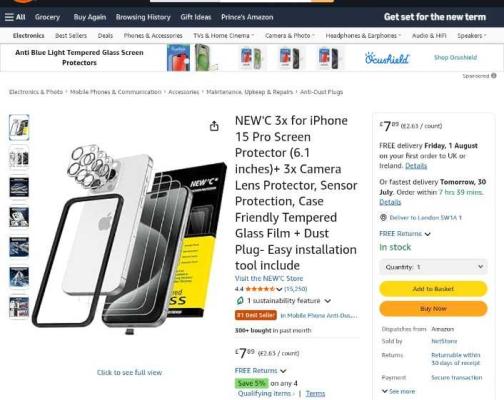Select the third product image thumbnail
The image size is (504, 400).
pyautogui.click(x=19, y=187)
